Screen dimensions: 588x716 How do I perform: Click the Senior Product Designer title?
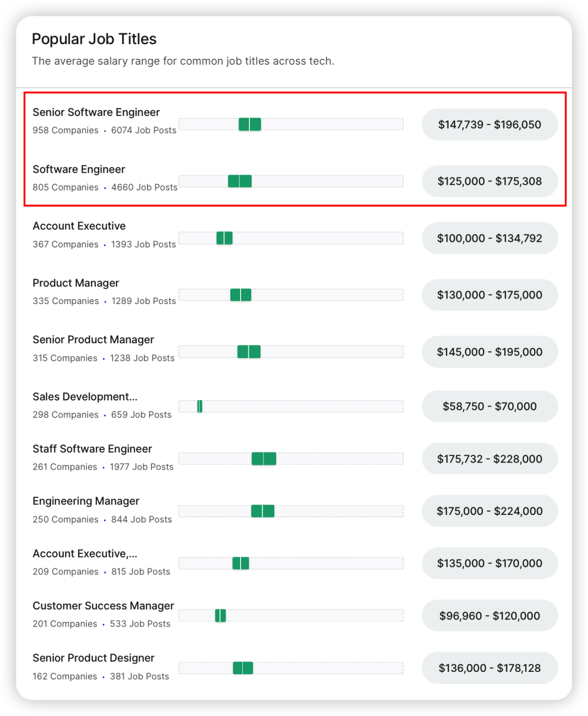pos(93,658)
